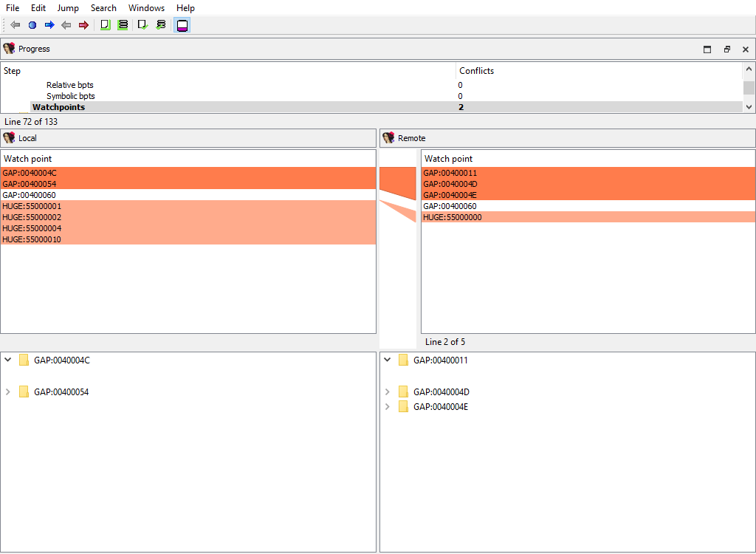Screen dimensions: 756x554
Task: Click the stacked pages with green bar icon
Action: (x=123, y=24)
